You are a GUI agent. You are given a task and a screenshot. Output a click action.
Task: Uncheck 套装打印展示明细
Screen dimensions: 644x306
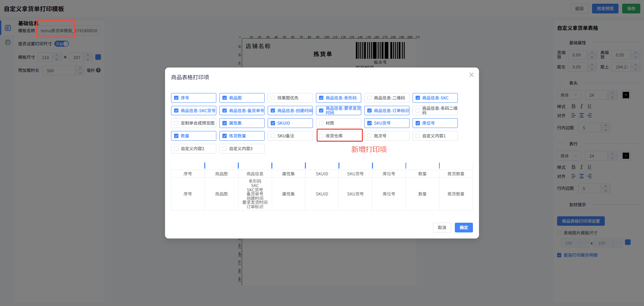559,255
